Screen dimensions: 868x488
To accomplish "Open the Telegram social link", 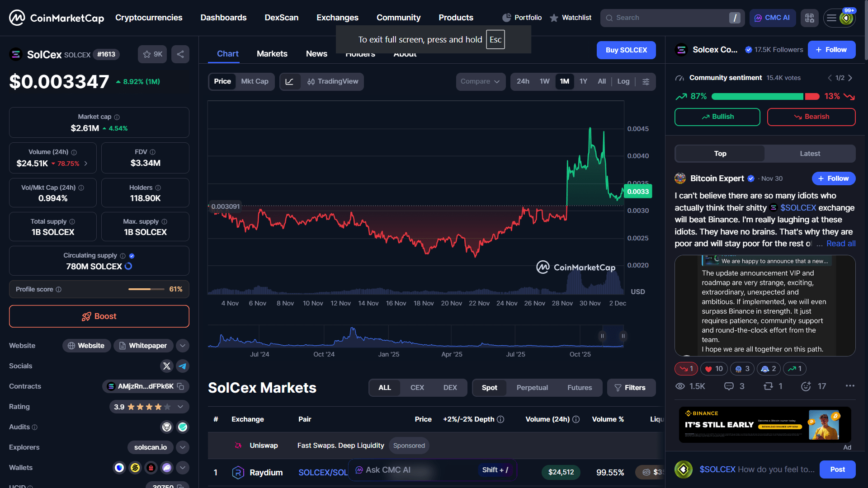I will [x=183, y=366].
